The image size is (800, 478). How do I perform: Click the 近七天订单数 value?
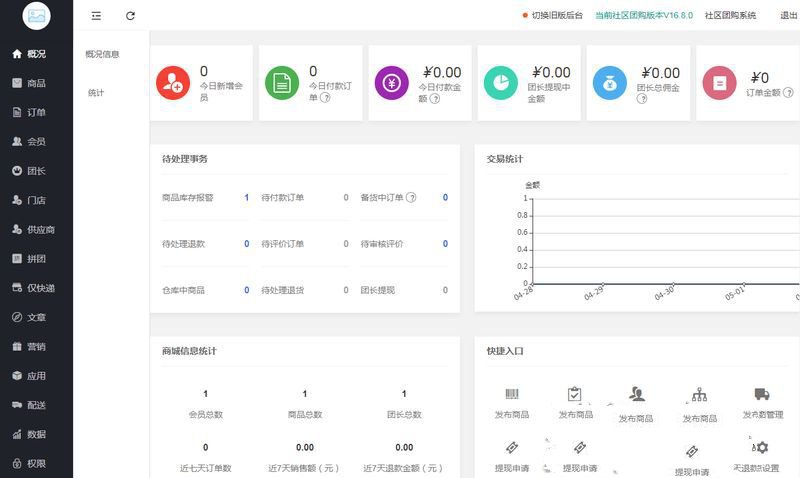206,447
